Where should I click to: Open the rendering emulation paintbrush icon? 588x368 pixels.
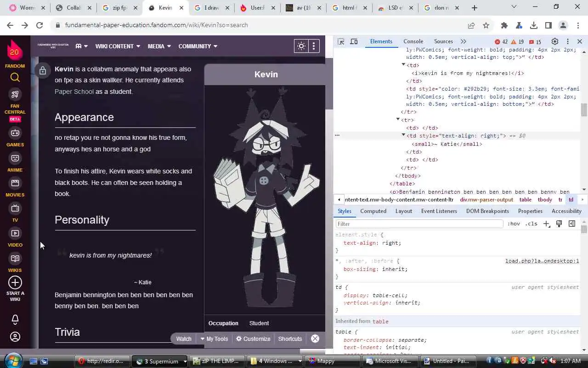559,224
